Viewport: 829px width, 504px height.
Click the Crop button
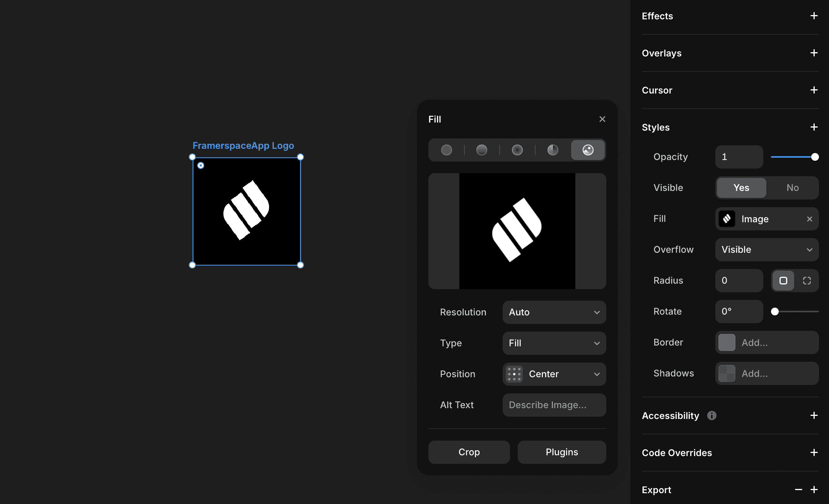[x=469, y=452]
